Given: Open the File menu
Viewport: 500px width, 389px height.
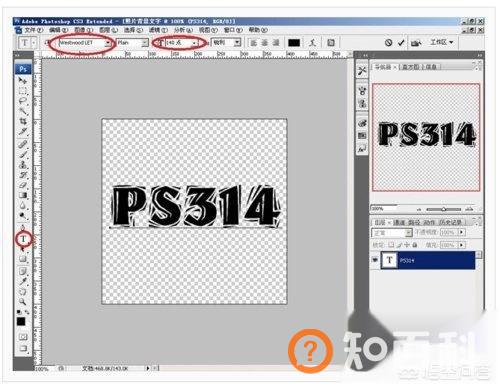Looking at the screenshot, I should (34, 30).
